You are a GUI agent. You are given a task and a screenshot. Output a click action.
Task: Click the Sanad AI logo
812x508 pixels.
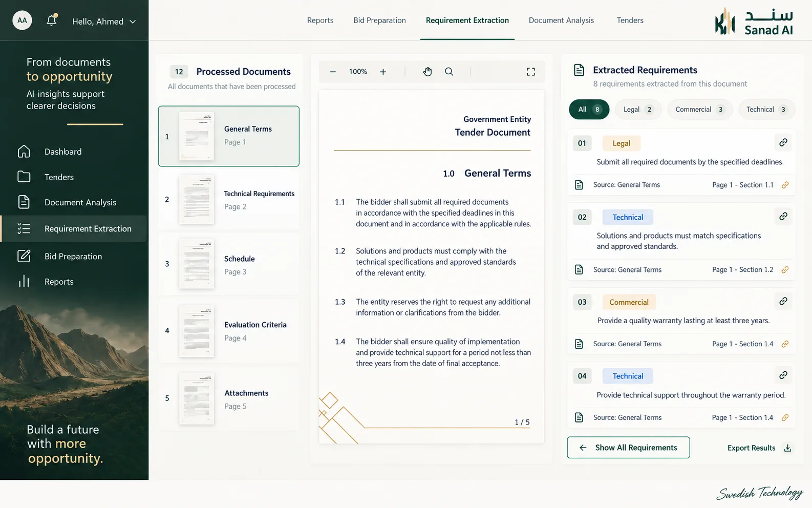click(754, 22)
